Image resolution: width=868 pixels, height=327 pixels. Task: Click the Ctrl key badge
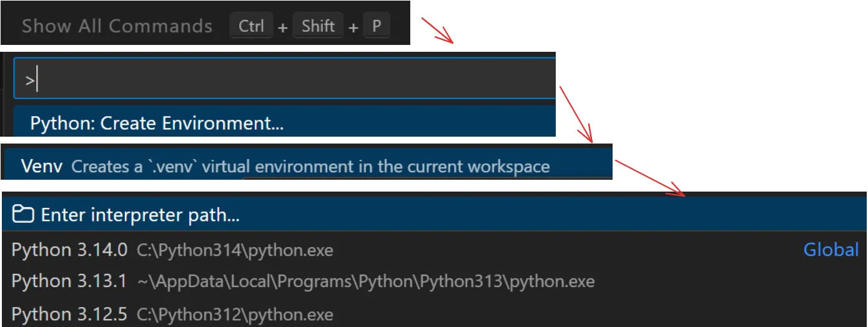(x=251, y=26)
